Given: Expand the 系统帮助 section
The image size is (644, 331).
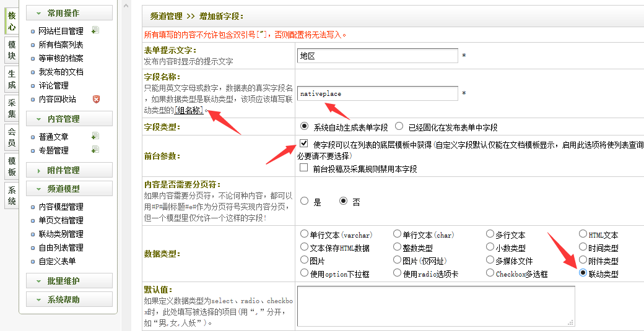Looking at the screenshot, I should 69,299.
